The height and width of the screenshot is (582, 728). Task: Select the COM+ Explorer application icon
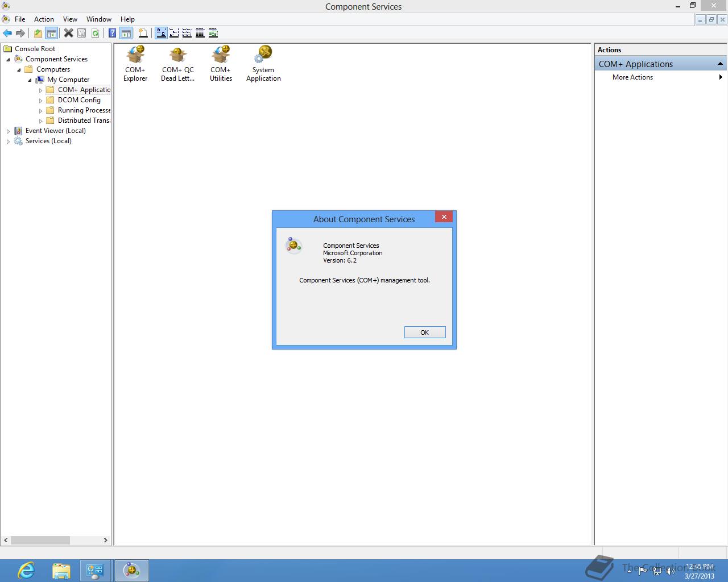(135, 64)
